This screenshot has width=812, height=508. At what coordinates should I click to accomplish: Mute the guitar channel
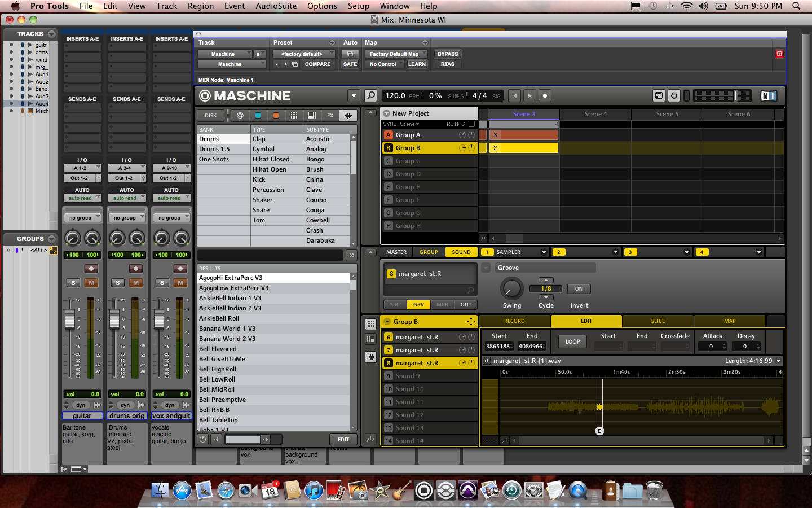click(91, 283)
